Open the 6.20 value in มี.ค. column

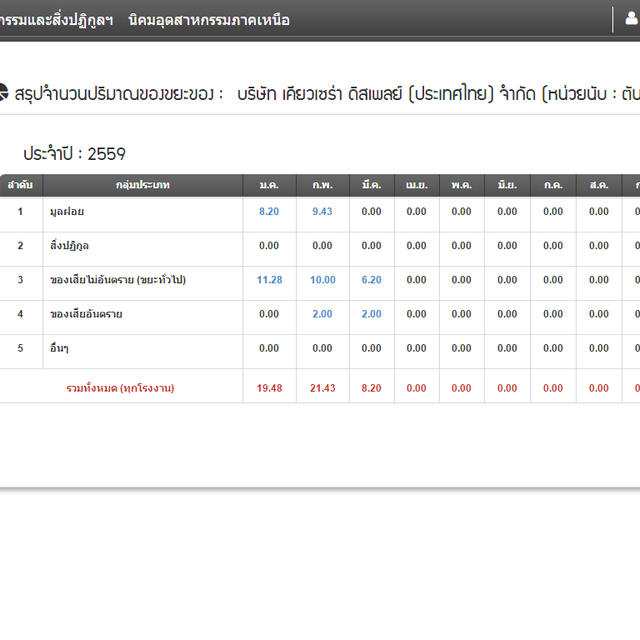pyautogui.click(x=371, y=280)
